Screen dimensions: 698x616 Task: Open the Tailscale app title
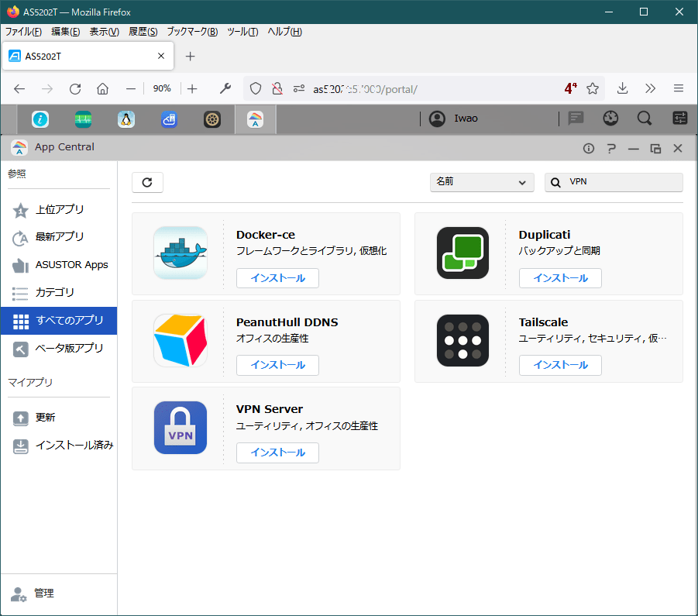[543, 322]
